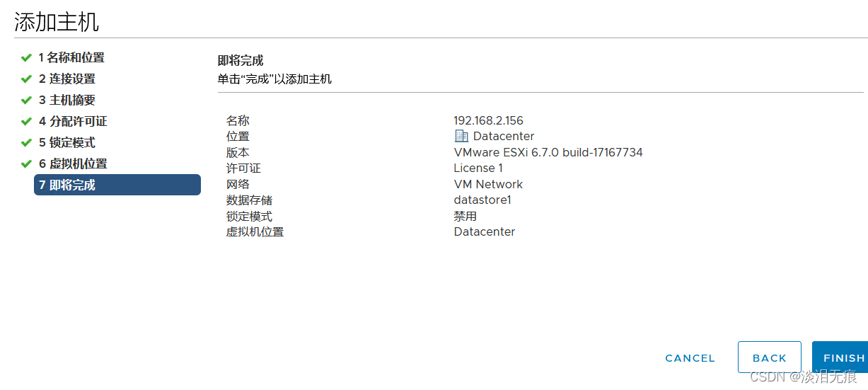Screen dimensions: 868x390
Task: Click the 禁用 lockdown mode value
Action: (x=465, y=216)
